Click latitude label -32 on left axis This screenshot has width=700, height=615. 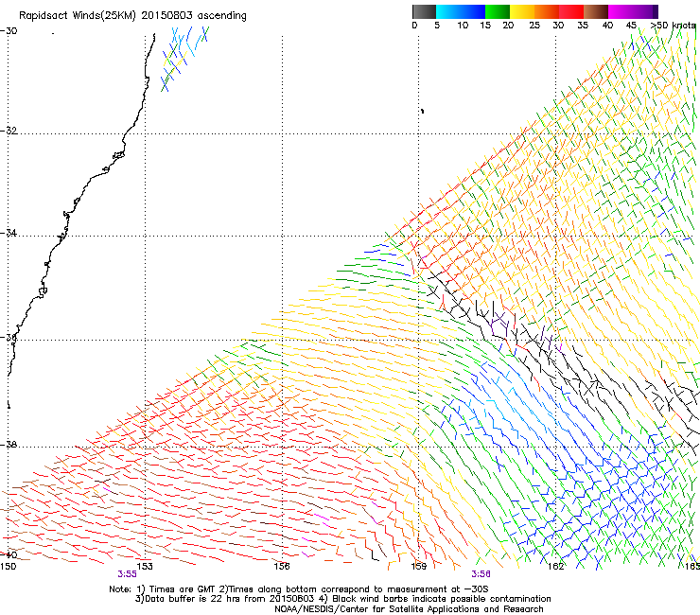coord(9,131)
